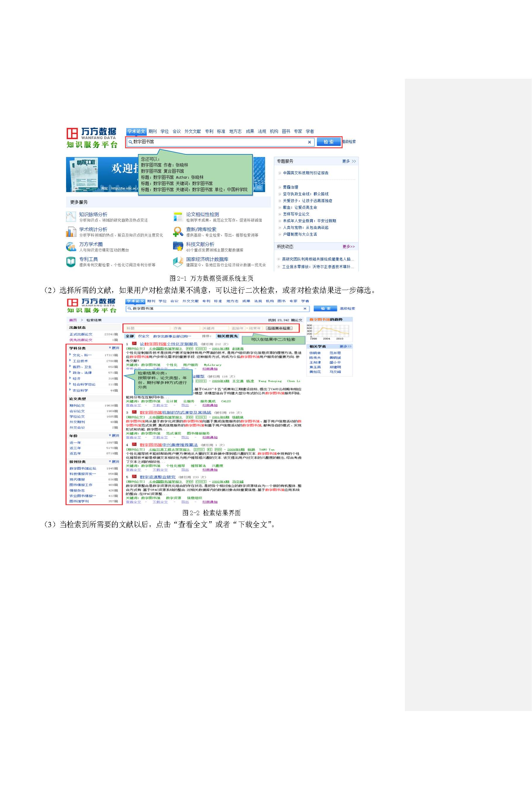
Task: Select the 全部 results filter
Action: (130, 336)
